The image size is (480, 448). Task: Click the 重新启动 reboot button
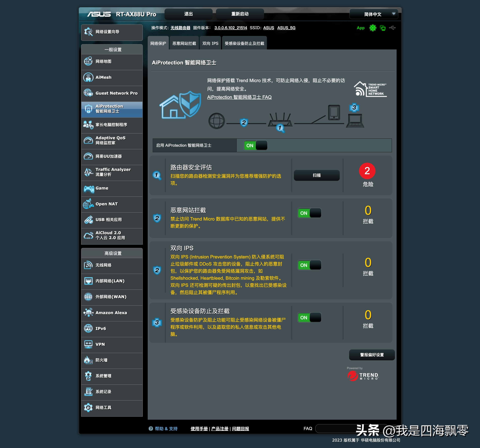point(240,14)
